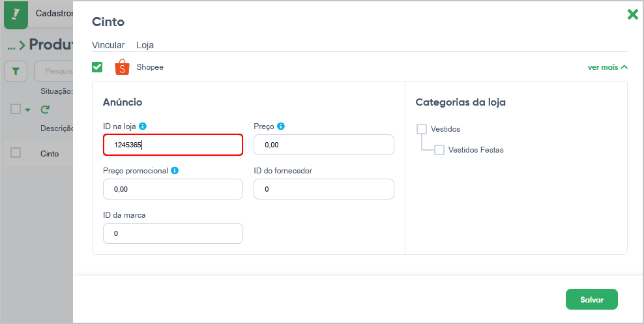Click the green app logo icon
The image size is (644, 324).
(16, 15)
